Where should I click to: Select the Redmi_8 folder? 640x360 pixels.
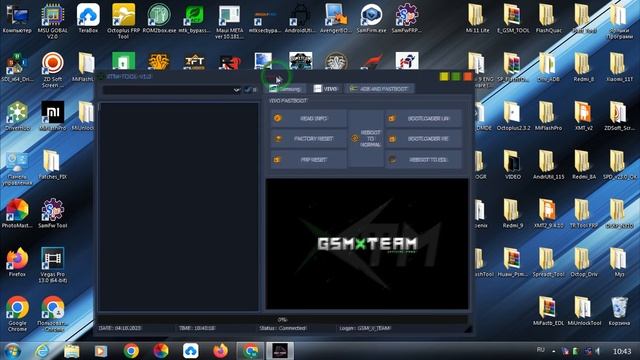tap(584, 67)
